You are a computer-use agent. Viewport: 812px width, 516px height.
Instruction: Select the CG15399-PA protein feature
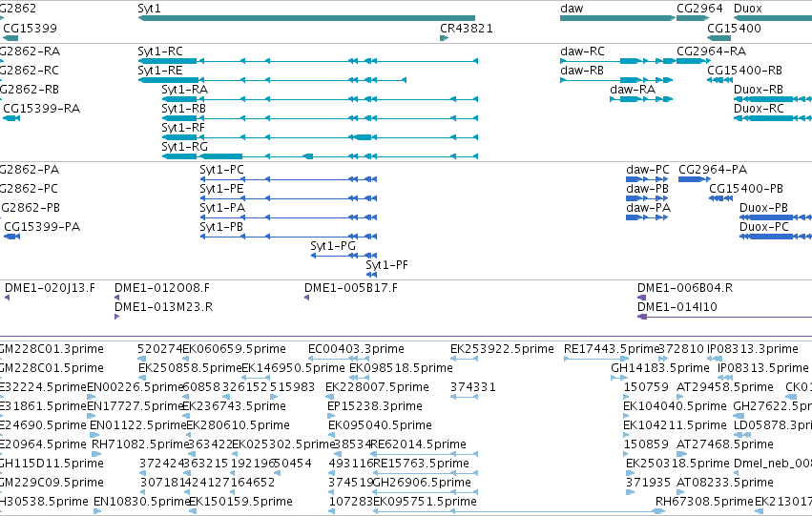tap(11, 237)
